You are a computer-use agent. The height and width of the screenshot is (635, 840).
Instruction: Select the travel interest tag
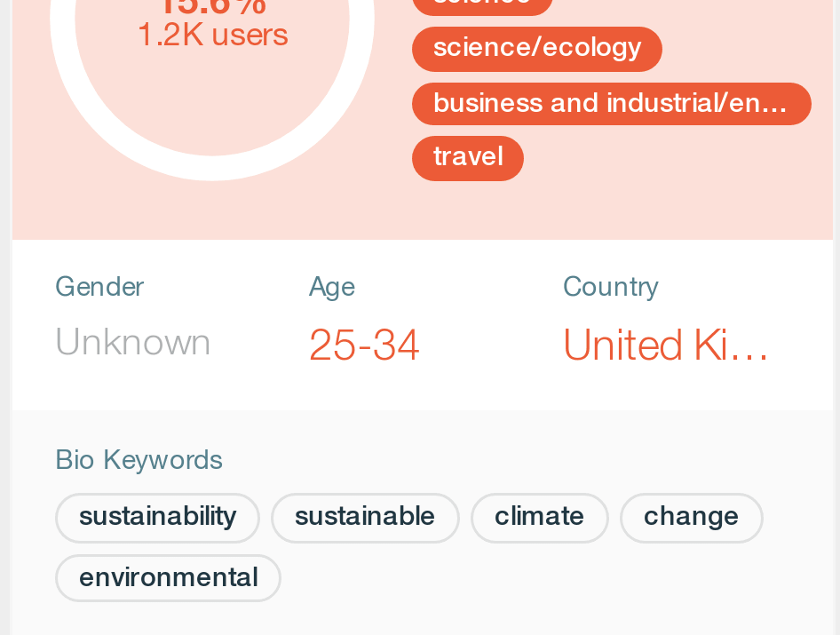(x=467, y=158)
